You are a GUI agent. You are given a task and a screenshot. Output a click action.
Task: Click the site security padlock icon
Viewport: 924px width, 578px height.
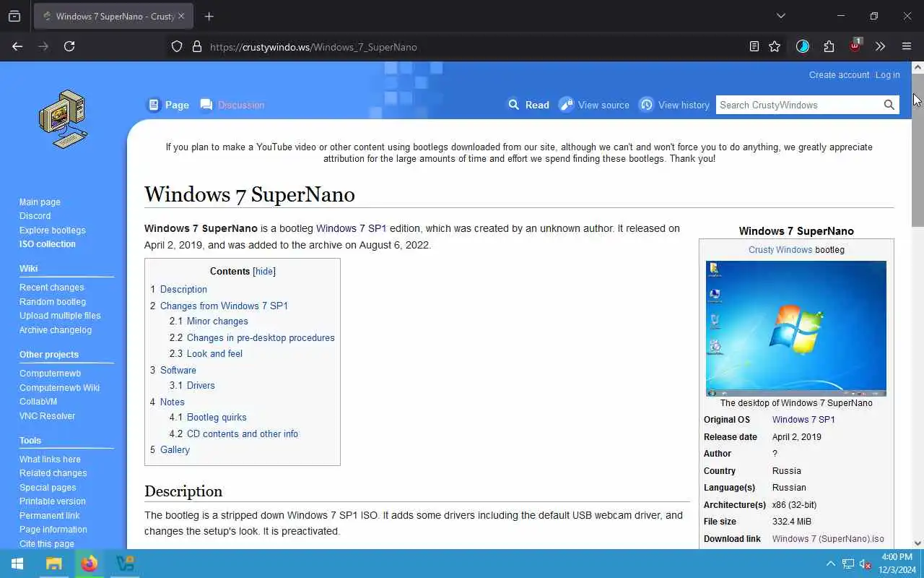[196, 47]
